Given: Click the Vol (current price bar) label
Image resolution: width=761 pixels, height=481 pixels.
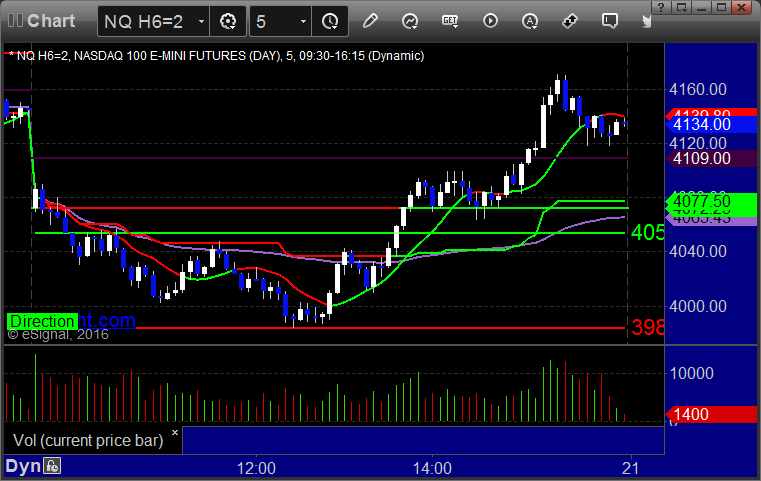Looking at the screenshot, I should tap(88, 440).
